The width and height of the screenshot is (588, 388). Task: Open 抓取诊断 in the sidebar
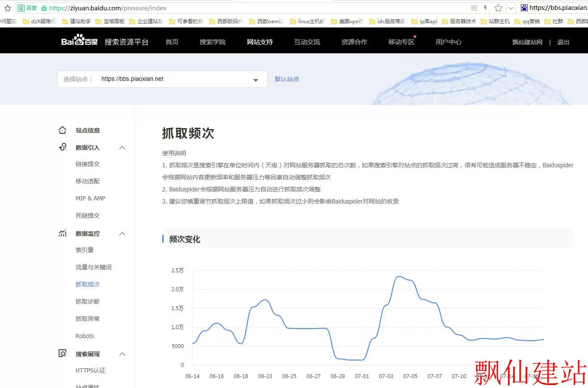click(x=88, y=302)
